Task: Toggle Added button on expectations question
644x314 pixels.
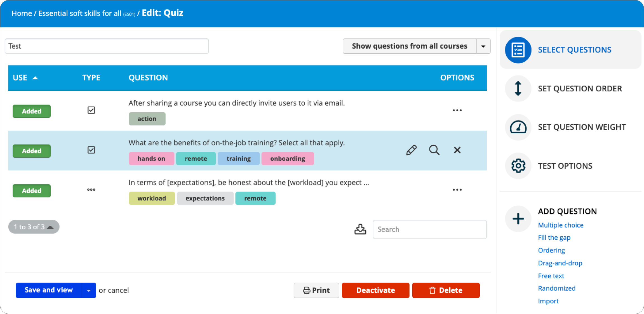Action: [x=32, y=191]
